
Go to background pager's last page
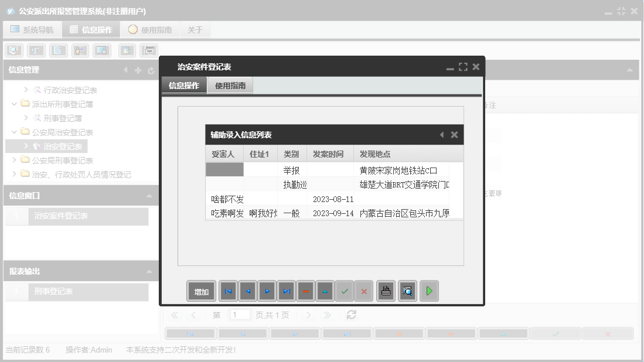click(327, 315)
